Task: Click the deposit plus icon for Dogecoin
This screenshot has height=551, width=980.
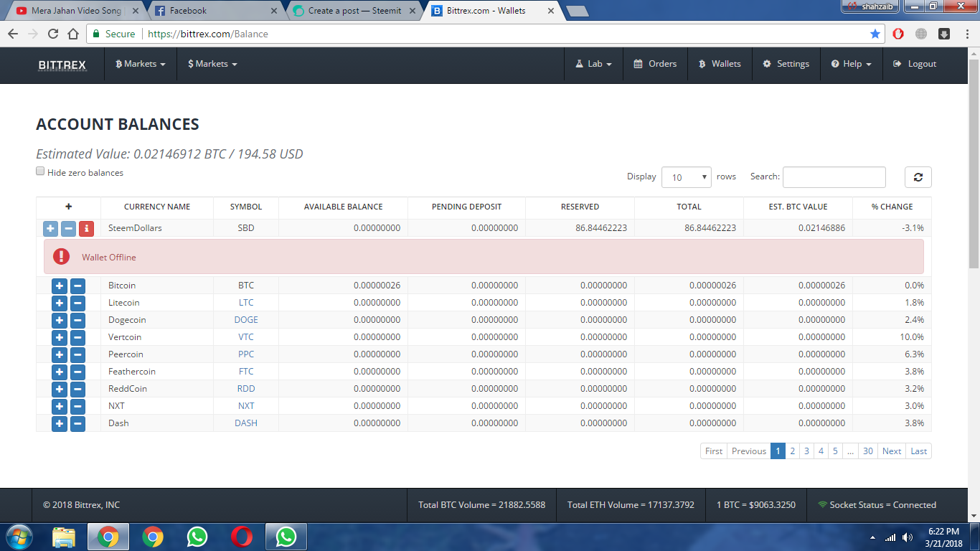Action: (x=60, y=320)
